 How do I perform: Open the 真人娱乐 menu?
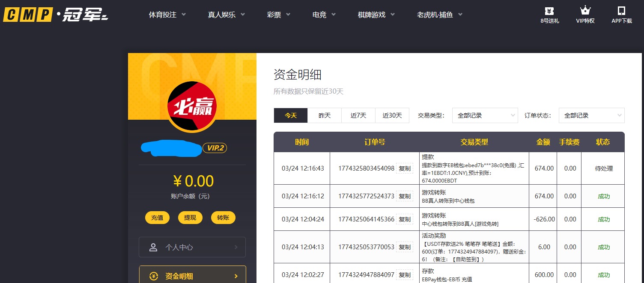point(222,14)
